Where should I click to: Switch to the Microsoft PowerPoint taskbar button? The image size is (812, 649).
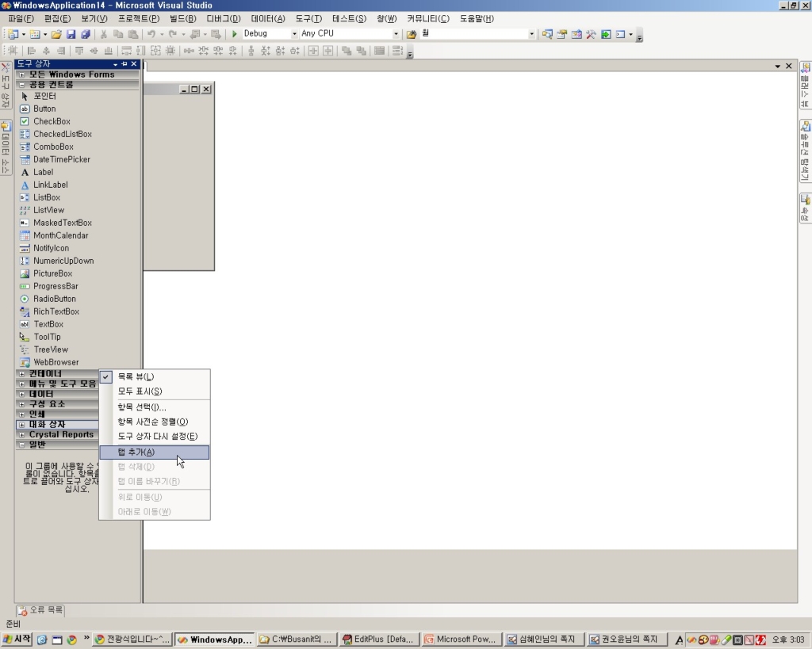click(x=461, y=639)
